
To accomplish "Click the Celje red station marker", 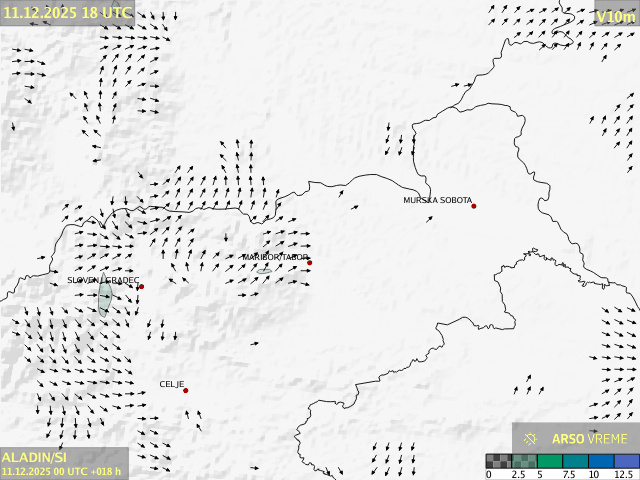I will tap(185, 390).
